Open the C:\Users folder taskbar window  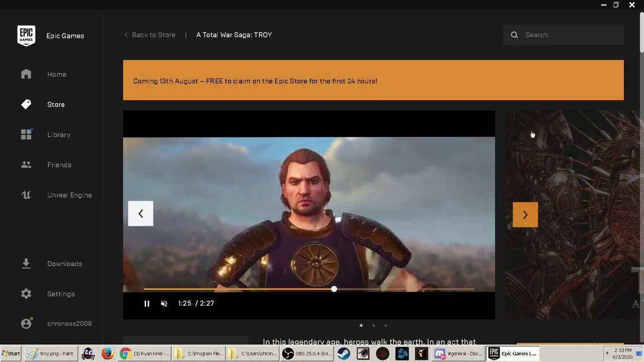coord(253,353)
